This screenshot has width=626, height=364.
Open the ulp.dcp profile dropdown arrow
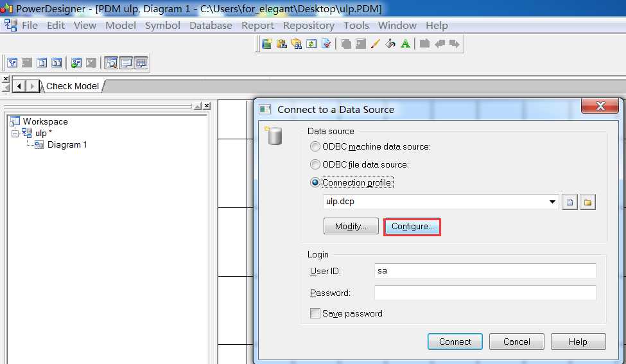click(x=553, y=202)
